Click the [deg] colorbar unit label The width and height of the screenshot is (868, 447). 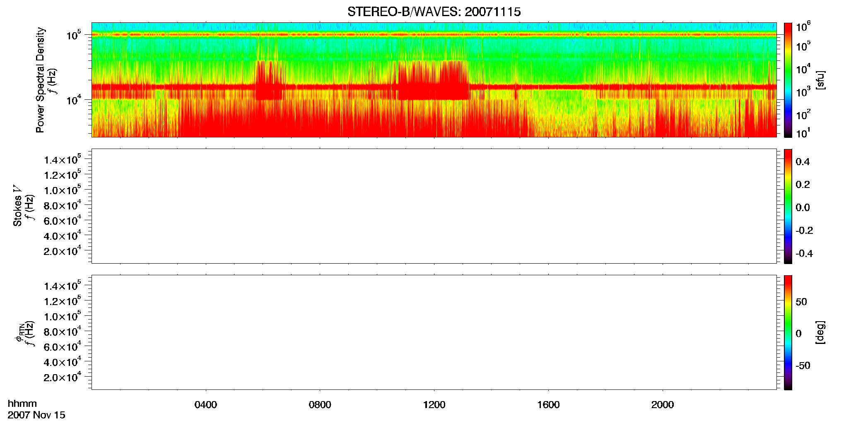[x=820, y=332]
